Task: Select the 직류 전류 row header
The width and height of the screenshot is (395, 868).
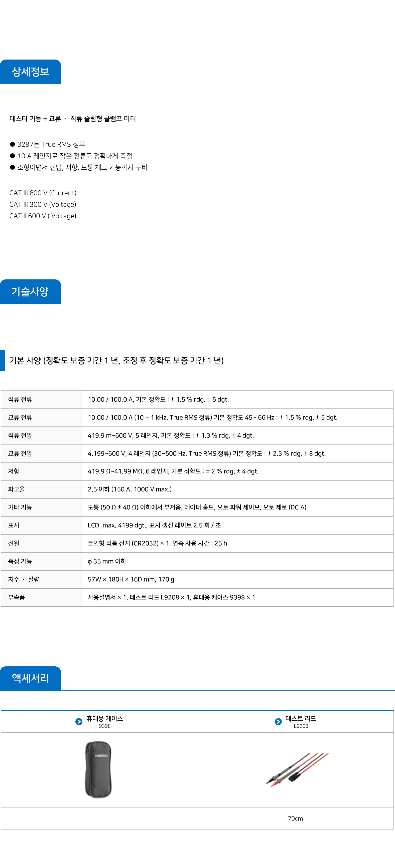Action: [x=20, y=400]
